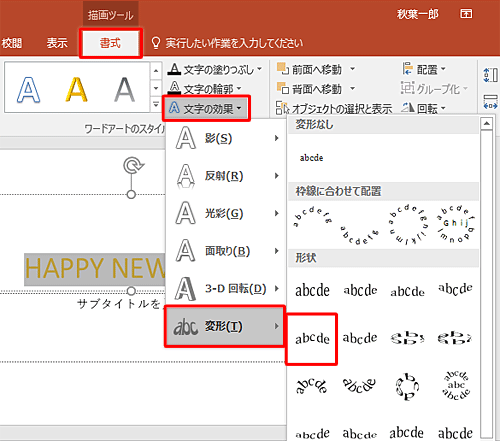Click the 描画ツール contextual tab label
Viewport: 500px width, 441px height.
click(111, 15)
